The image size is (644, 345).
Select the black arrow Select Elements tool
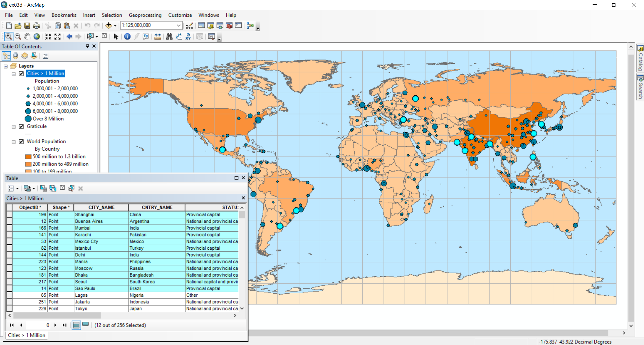[x=116, y=37]
